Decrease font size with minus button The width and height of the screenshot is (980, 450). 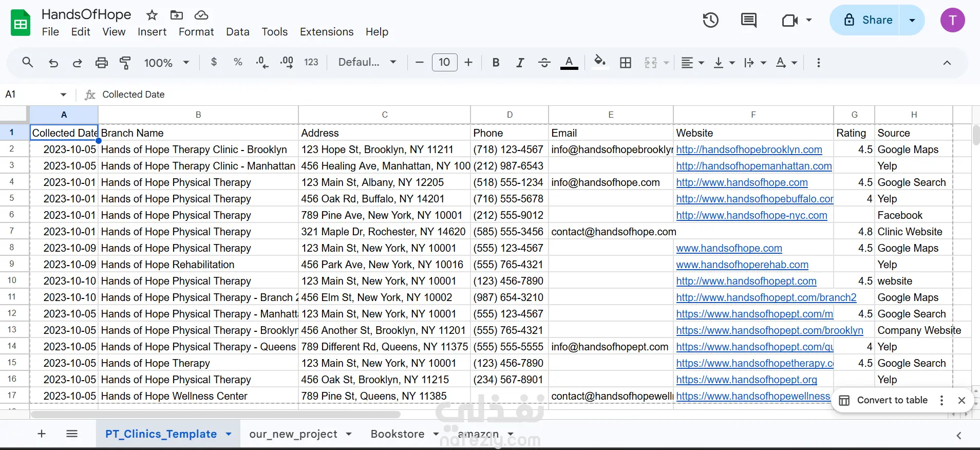pos(420,63)
